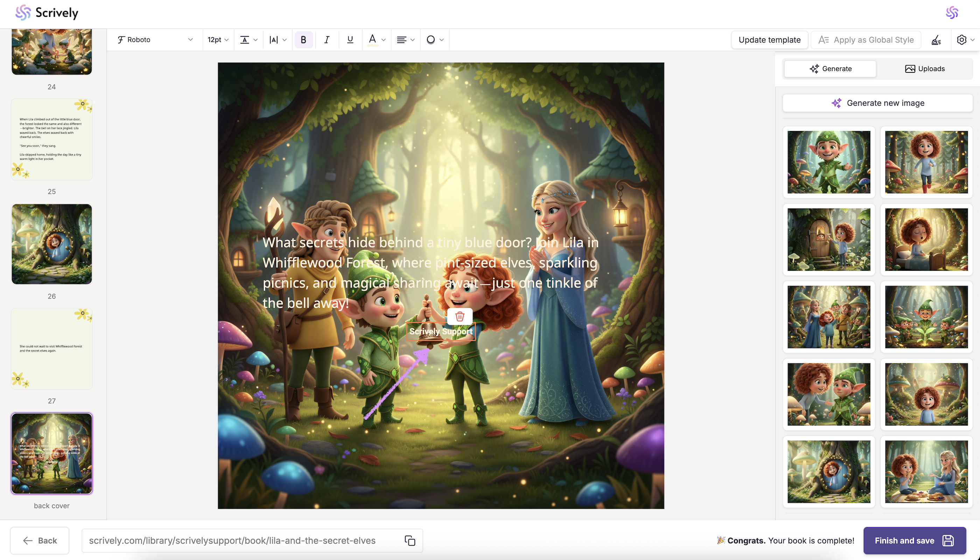The width and height of the screenshot is (980, 560).
Task: Click the text color A swatch
Action: pos(372,40)
